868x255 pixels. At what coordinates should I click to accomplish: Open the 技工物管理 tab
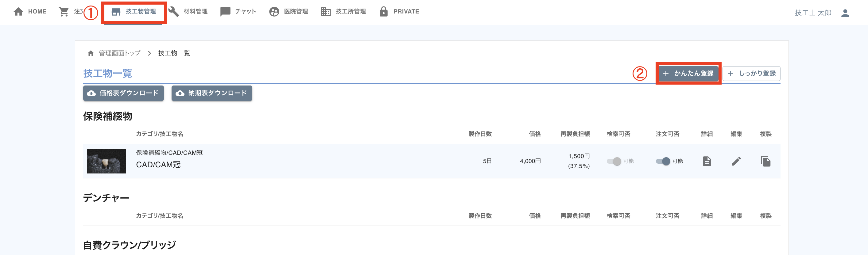click(134, 11)
